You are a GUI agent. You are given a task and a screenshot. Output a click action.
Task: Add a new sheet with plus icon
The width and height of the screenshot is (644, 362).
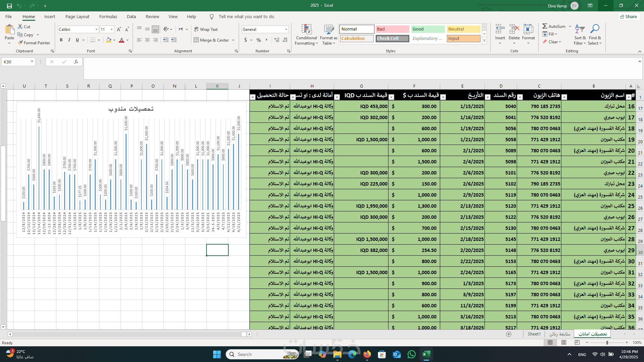coord(509,334)
